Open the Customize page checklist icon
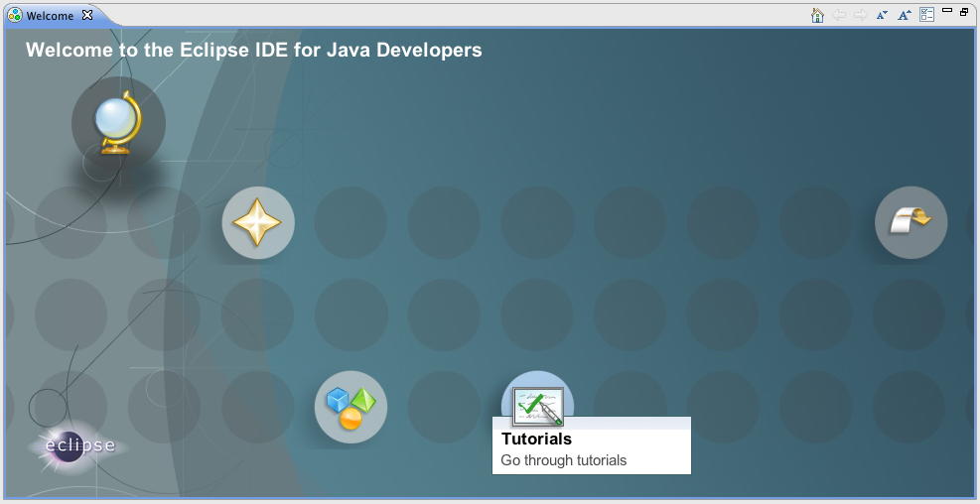Image resolution: width=980 pixels, height=504 pixels. (926, 15)
